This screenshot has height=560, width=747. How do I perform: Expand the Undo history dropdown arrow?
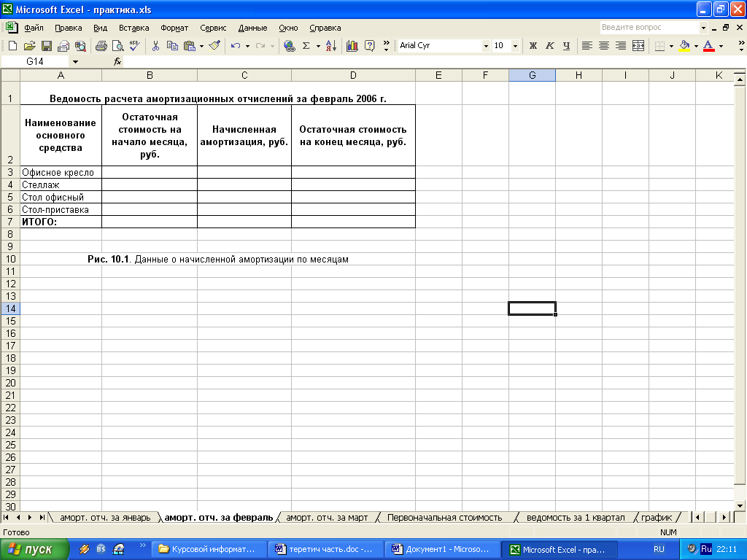click(x=247, y=46)
